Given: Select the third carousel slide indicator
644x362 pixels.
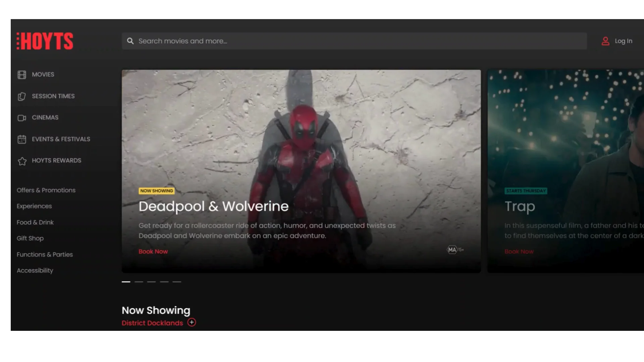Looking at the screenshot, I should click(x=151, y=282).
